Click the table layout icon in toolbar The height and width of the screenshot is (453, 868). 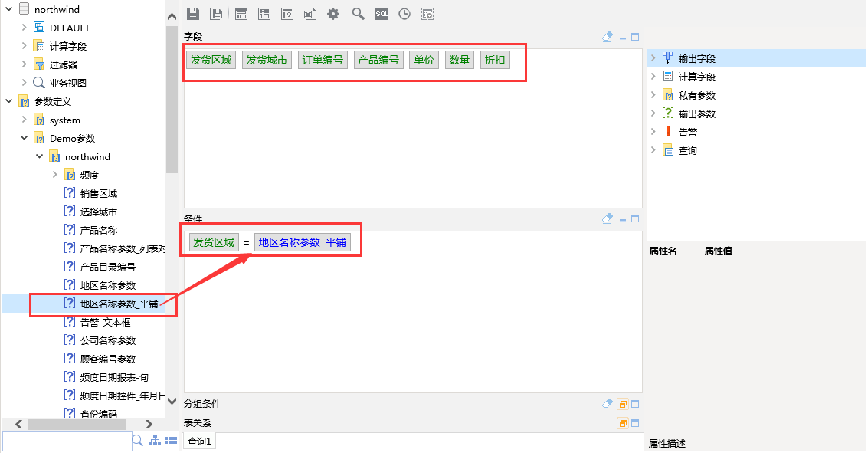click(x=264, y=14)
